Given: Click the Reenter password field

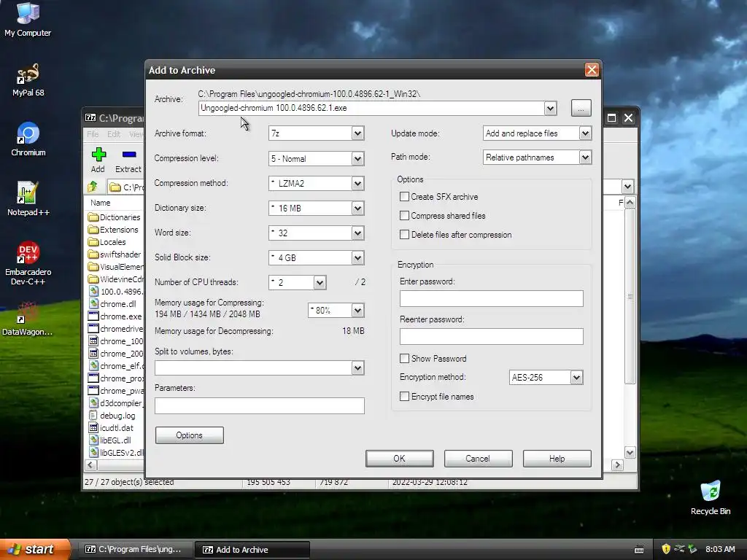Looking at the screenshot, I should click(x=491, y=336).
